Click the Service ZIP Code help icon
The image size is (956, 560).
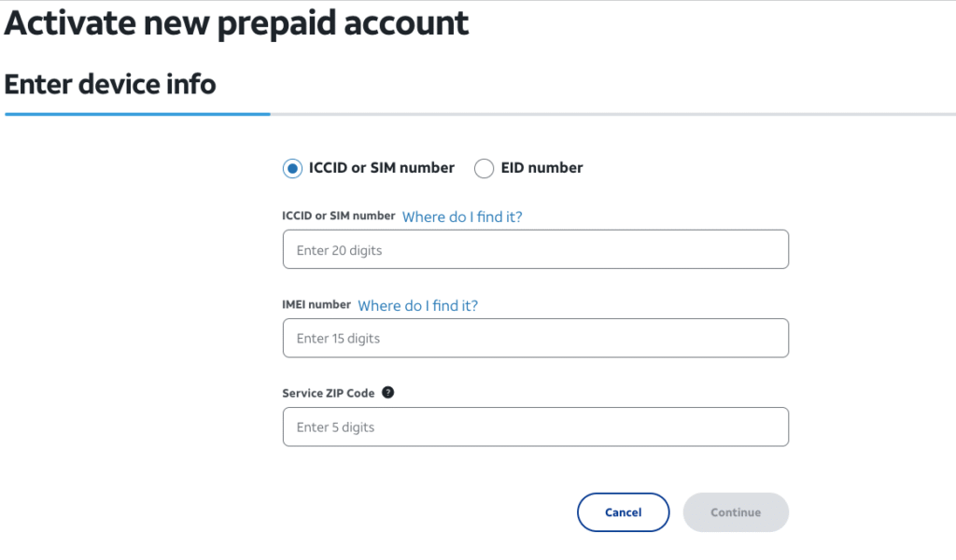388,393
